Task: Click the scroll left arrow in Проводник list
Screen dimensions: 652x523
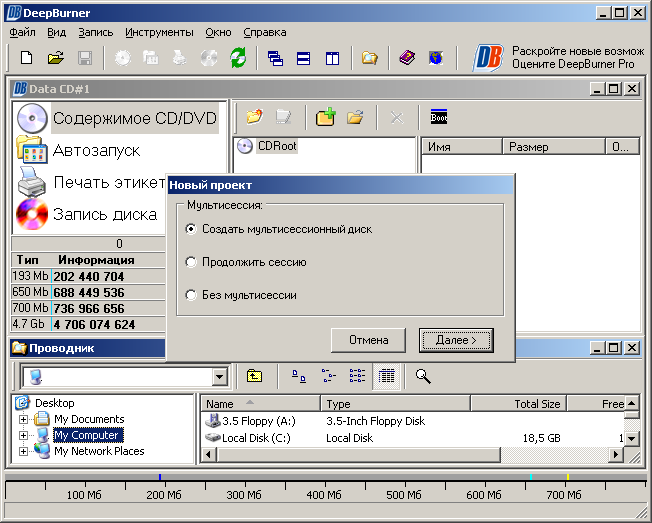Action: (x=209, y=455)
